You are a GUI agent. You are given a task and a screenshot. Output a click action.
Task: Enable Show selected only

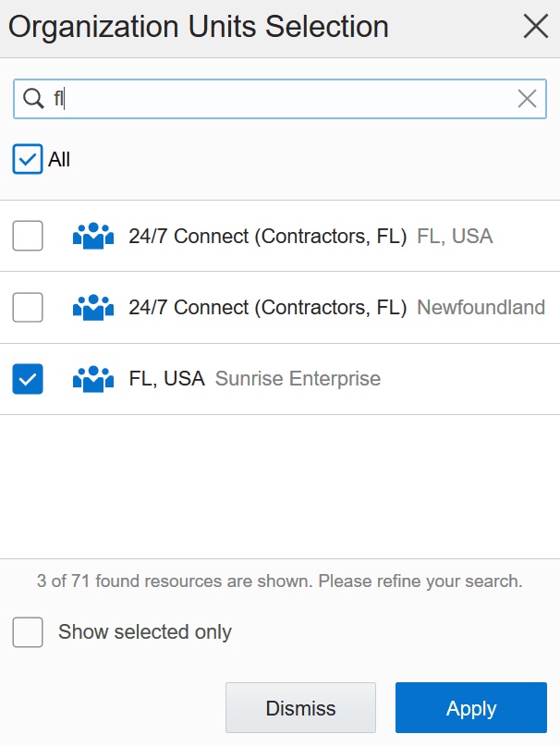[x=28, y=632]
